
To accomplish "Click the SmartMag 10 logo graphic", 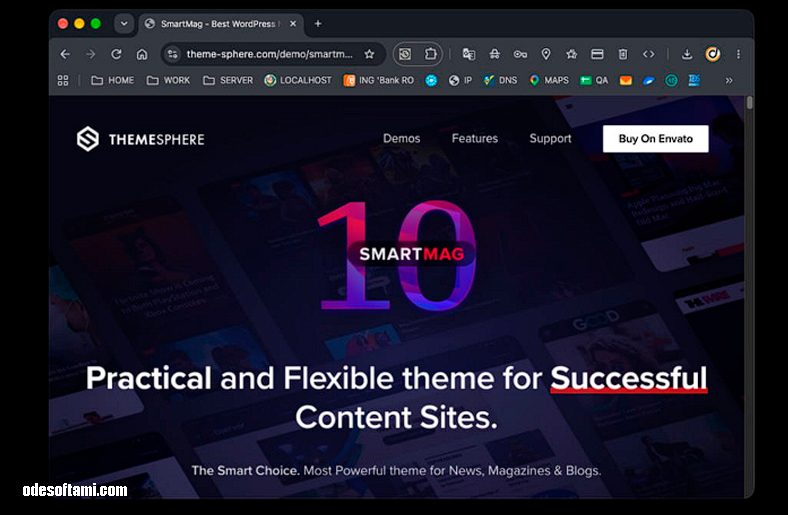I will point(397,255).
